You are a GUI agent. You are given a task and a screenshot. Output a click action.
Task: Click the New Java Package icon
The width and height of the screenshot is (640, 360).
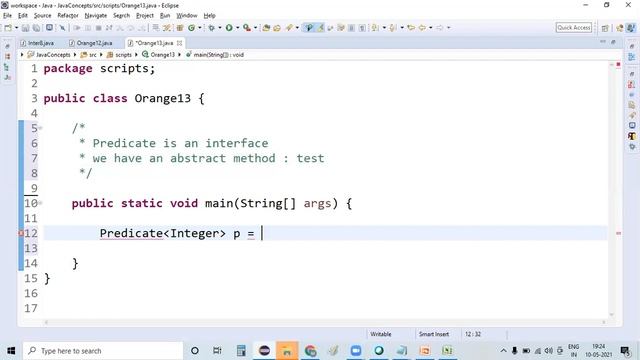point(180,28)
